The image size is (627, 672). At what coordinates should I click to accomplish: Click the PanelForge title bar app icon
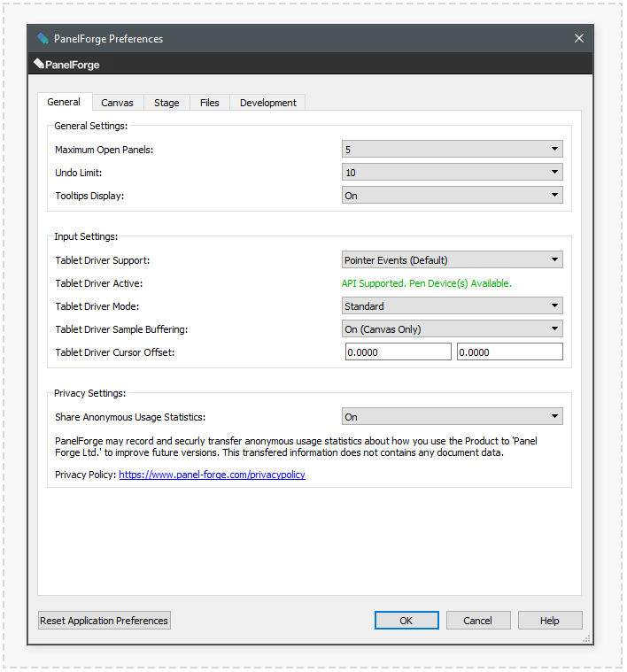pyautogui.click(x=43, y=38)
